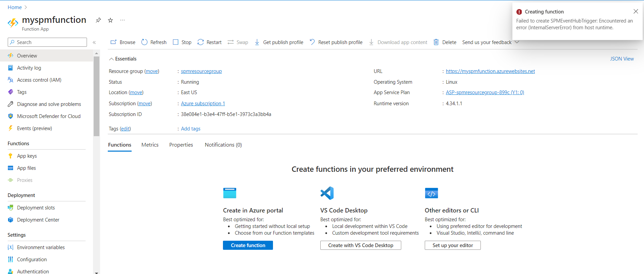
Task: Go to Home breadcrumb
Action: click(15, 7)
